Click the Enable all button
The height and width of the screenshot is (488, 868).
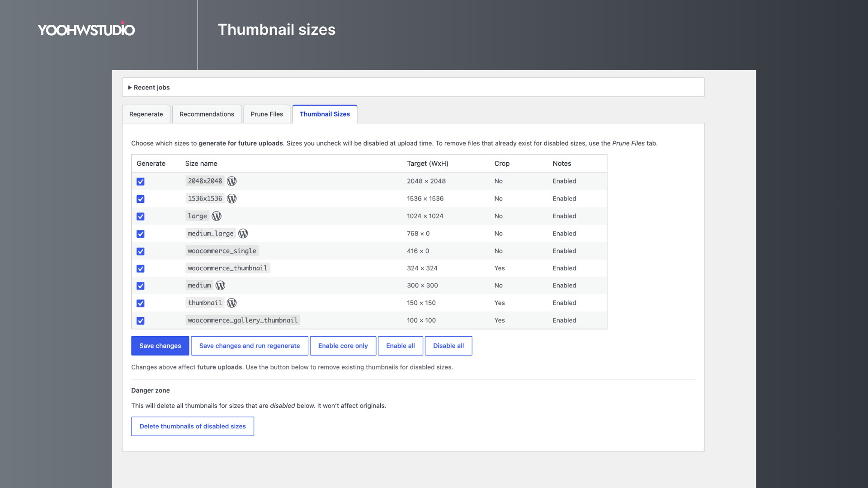pyautogui.click(x=401, y=346)
